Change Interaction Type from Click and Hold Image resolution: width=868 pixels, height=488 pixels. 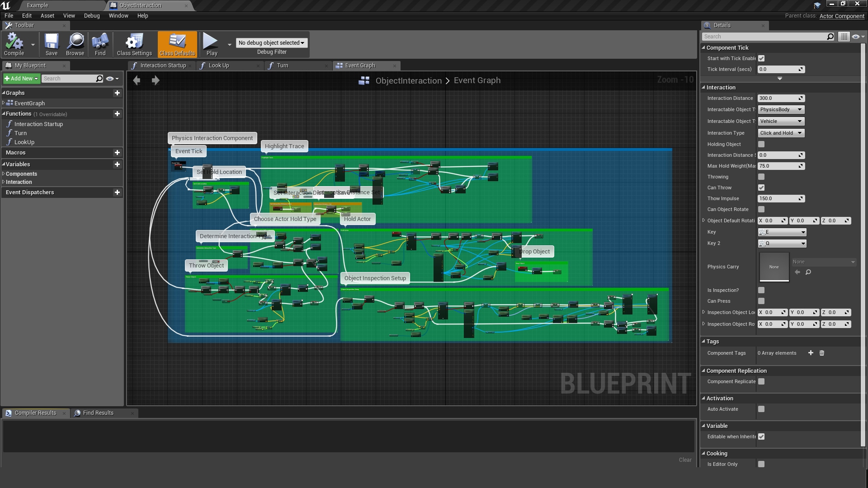click(x=781, y=133)
